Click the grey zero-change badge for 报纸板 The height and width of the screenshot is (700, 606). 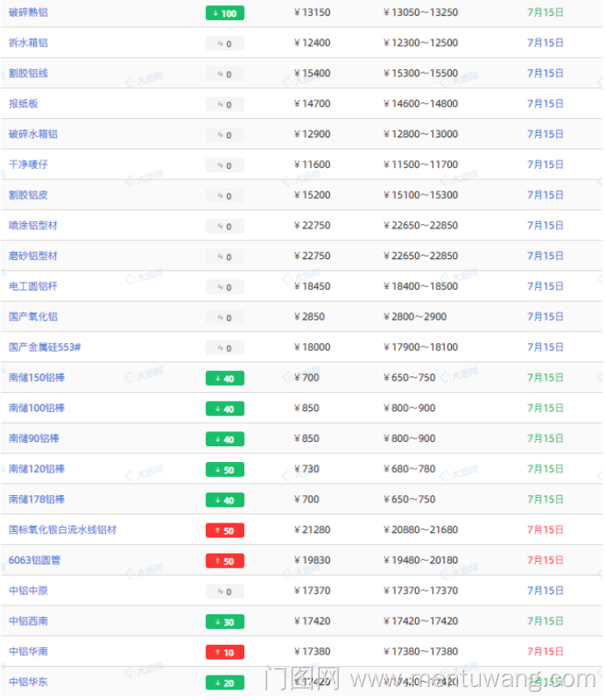(224, 104)
